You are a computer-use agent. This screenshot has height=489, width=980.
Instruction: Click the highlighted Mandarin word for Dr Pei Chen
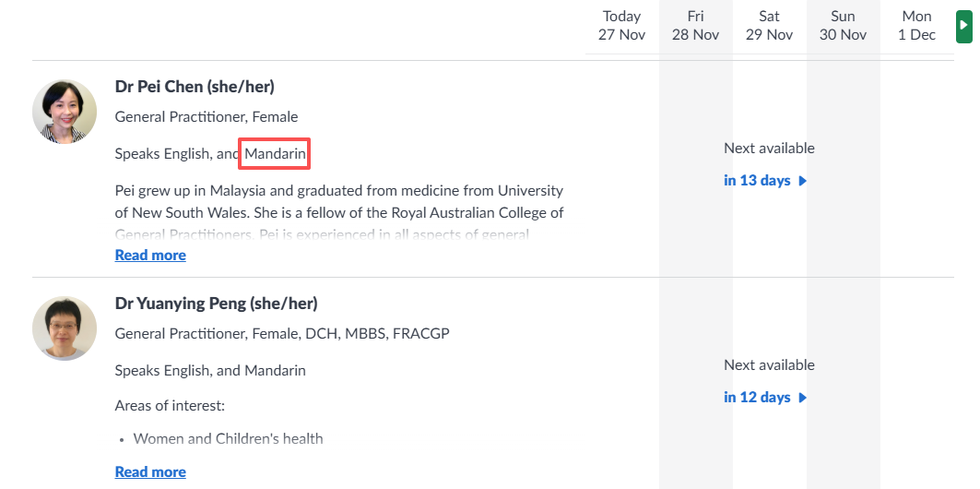pyautogui.click(x=275, y=154)
